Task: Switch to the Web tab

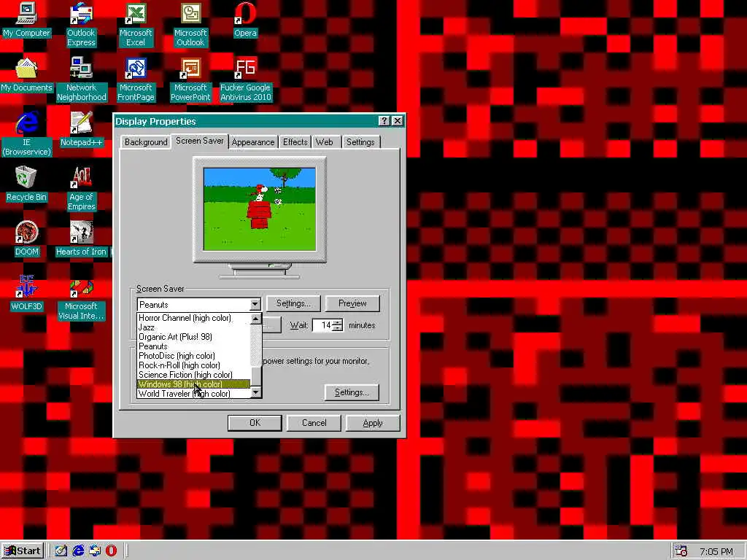Action: tap(324, 142)
